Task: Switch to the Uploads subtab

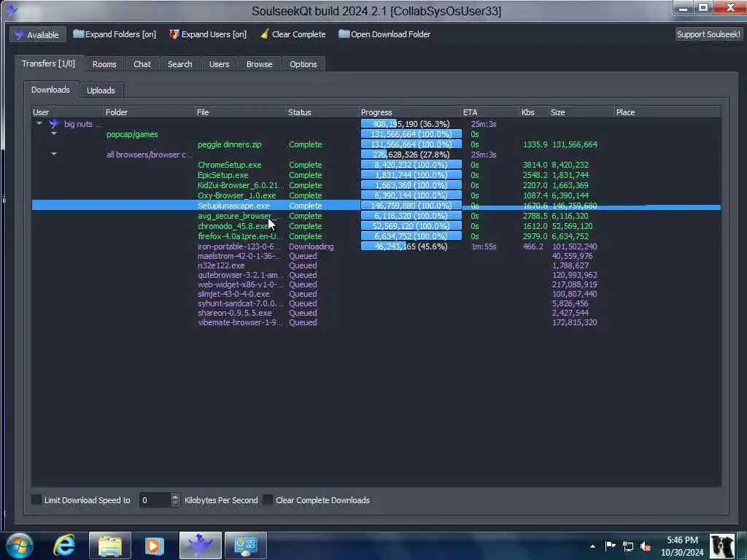Action: 101,90
